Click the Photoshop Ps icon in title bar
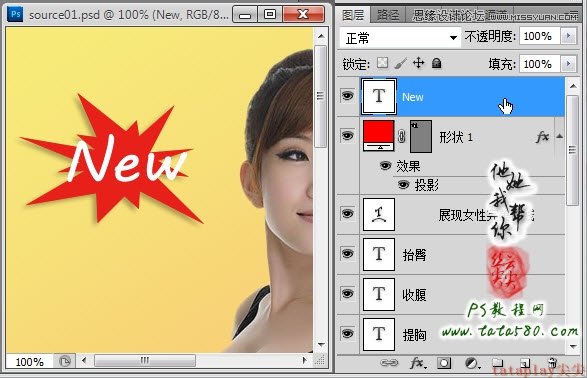Image resolution: width=587 pixels, height=378 pixels. (15, 15)
